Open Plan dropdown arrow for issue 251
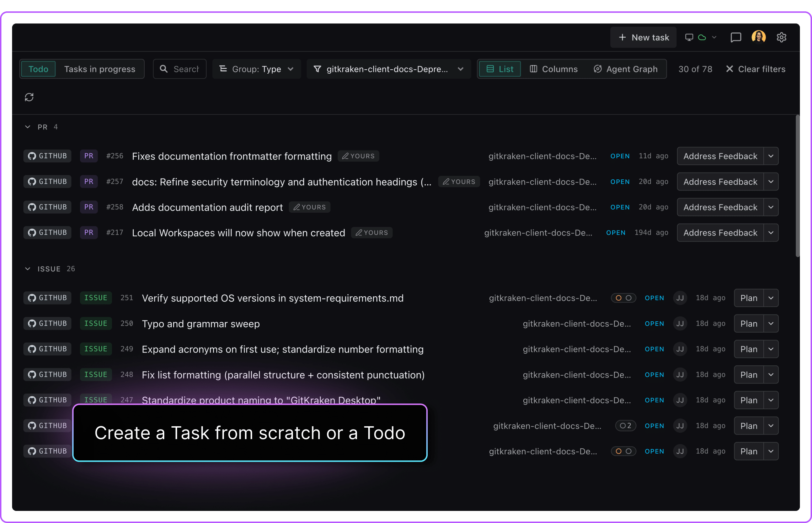812x523 pixels. (771, 298)
